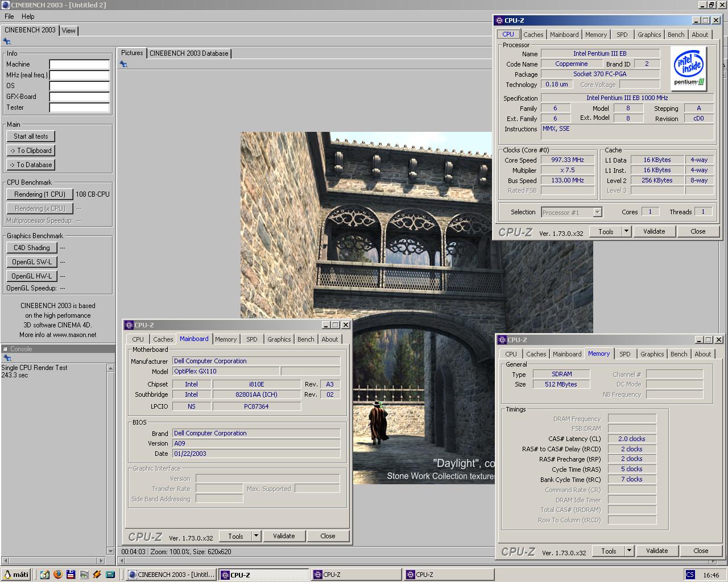Click Tools button in CPU-Z Mainboard window
This screenshot has height=582, width=728.
point(235,536)
